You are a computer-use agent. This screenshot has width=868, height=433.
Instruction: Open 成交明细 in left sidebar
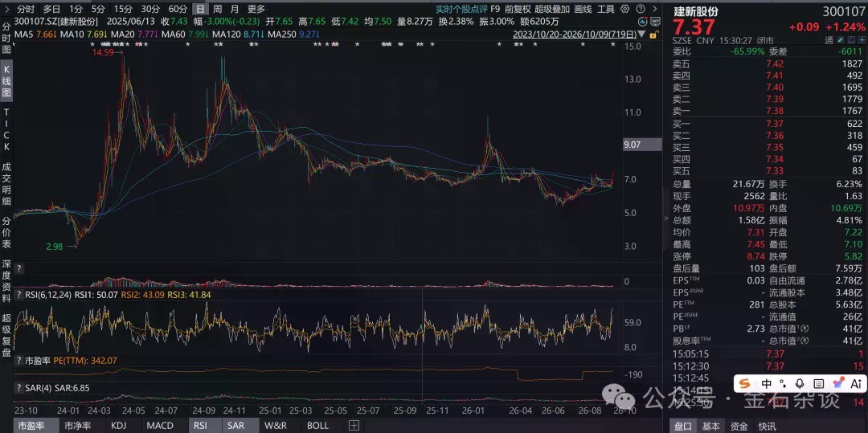6,183
